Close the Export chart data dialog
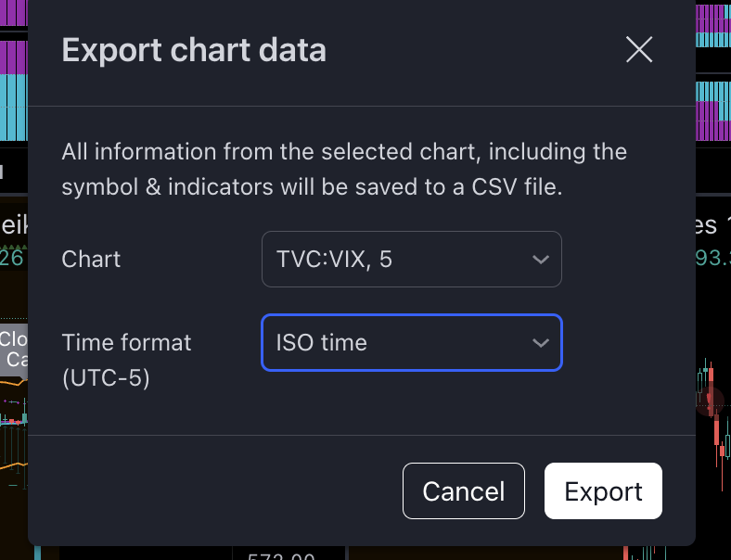Image resolution: width=731 pixels, height=560 pixels. (x=639, y=49)
